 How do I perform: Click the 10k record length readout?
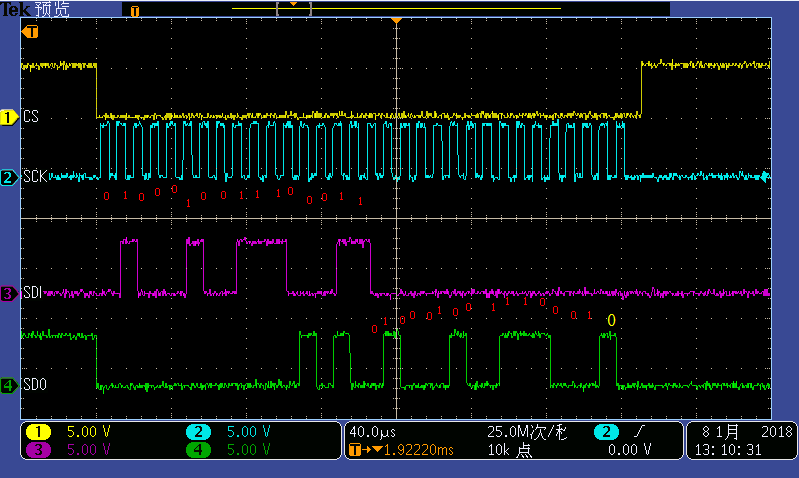(510, 450)
